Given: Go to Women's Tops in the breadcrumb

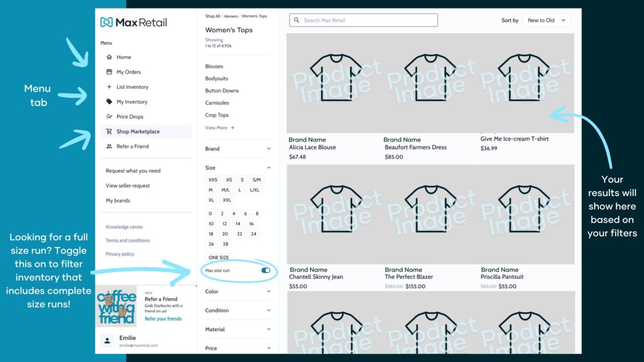Looking at the screenshot, I should click(x=255, y=16).
